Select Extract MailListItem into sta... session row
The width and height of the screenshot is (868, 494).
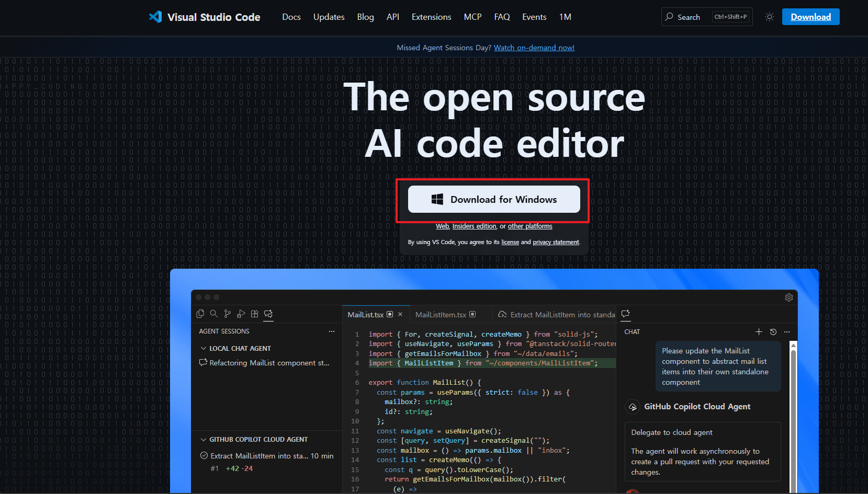tap(267, 456)
